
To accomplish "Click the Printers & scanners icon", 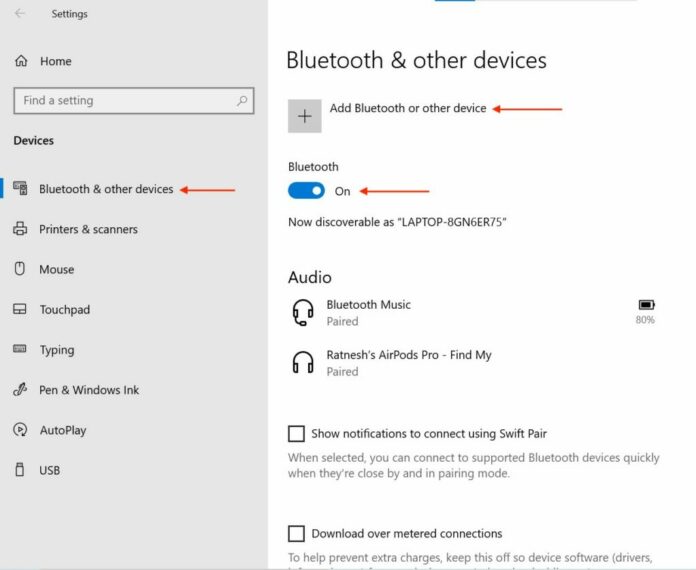I will point(20,229).
